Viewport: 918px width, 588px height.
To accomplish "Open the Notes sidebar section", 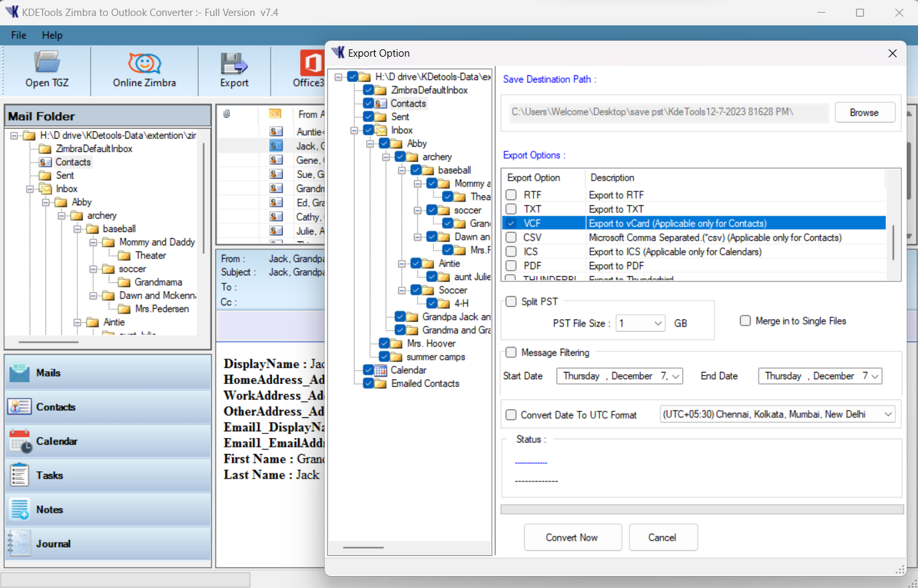I will 20,509.
